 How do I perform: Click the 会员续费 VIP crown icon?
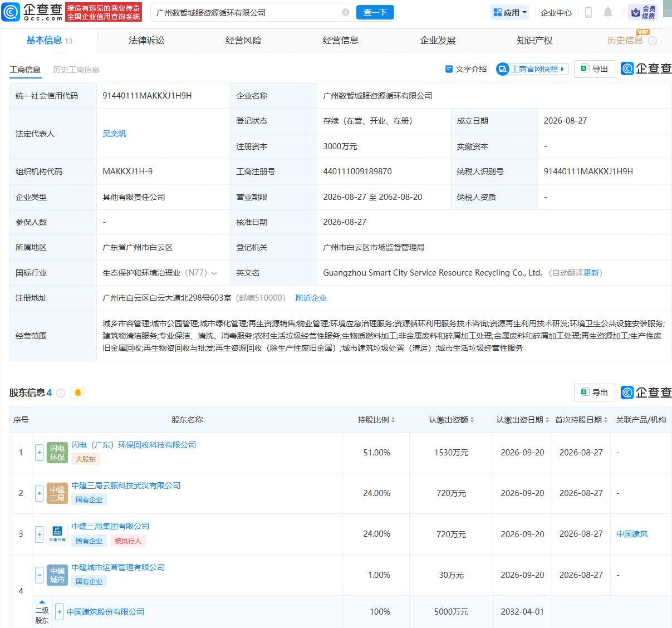pyautogui.click(x=643, y=12)
